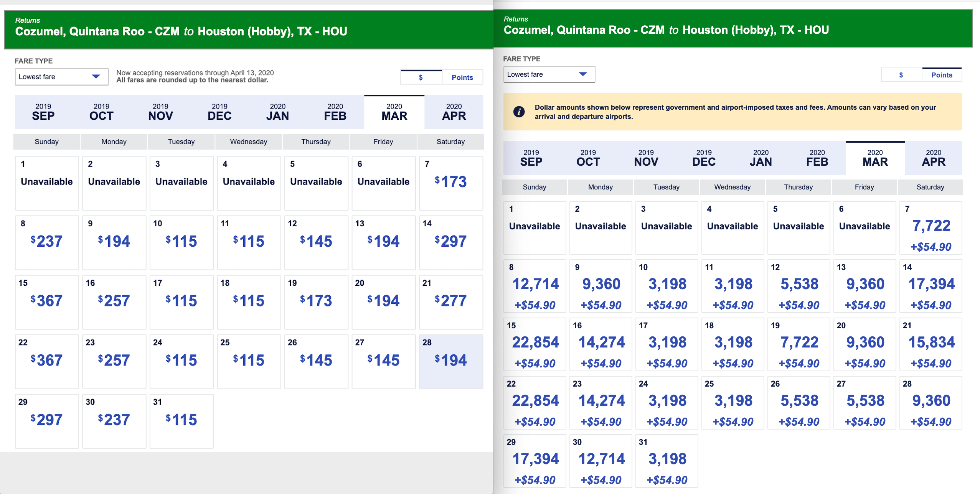Viewport: 980px width, 494px height.
Task: Open 2020 JAN tab in right calendar
Action: click(x=761, y=158)
